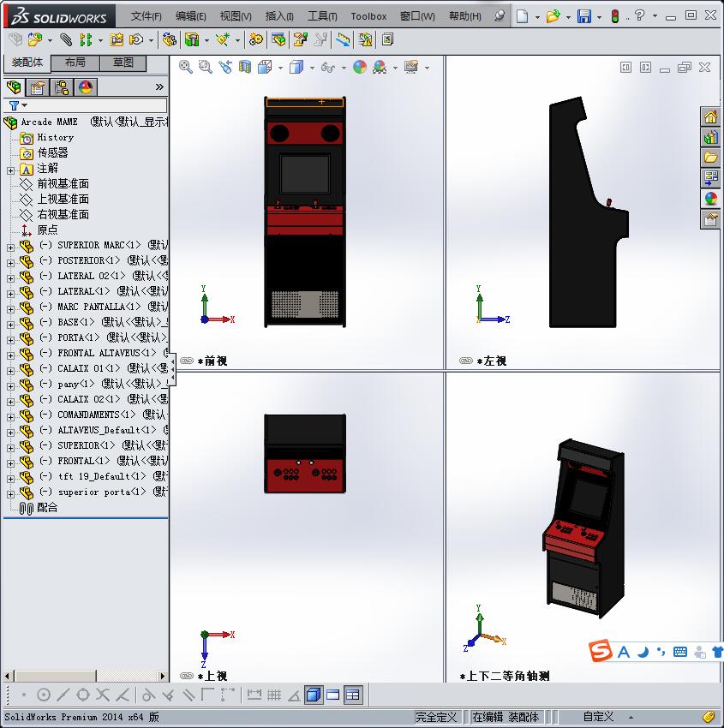Screen dimensions: 724x728
Task: Toggle the link views icon beside 上视
Action: point(187,676)
